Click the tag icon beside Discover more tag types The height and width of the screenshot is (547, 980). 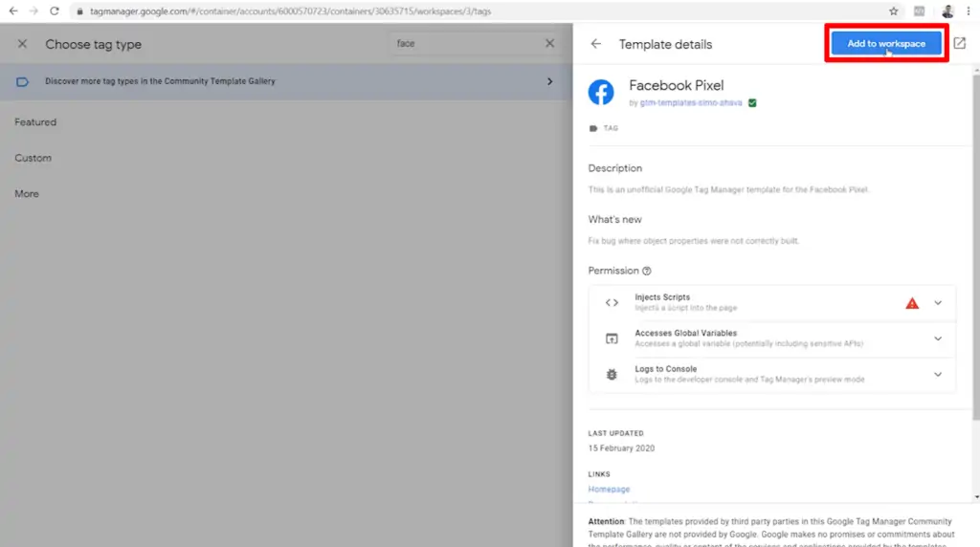pos(23,82)
